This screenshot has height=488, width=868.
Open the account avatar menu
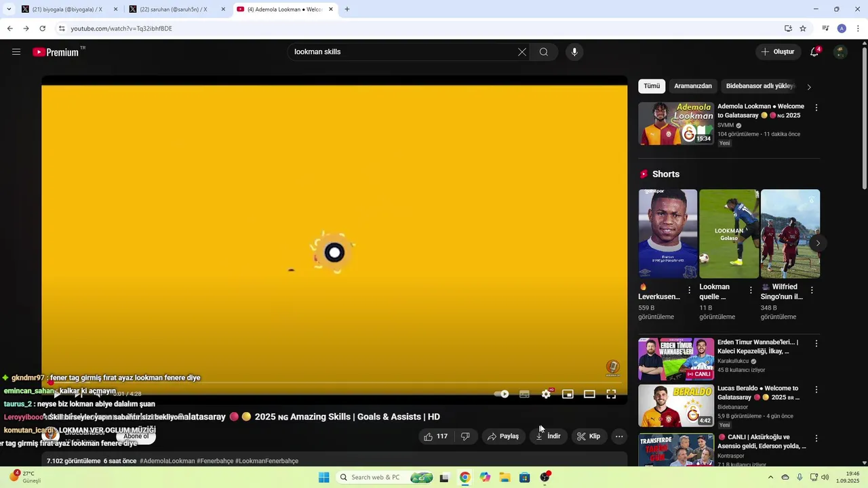(840, 52)
